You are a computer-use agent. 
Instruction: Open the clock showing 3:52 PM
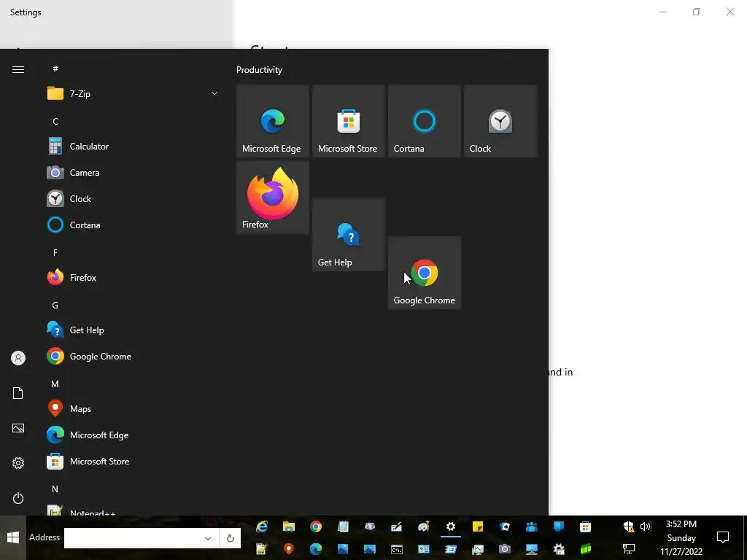point(681,537)
